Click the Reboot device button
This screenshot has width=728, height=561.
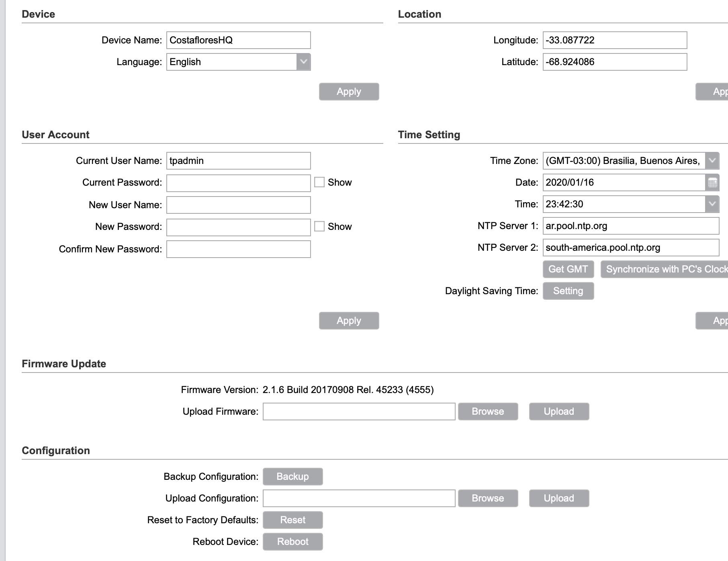(293, 542)
